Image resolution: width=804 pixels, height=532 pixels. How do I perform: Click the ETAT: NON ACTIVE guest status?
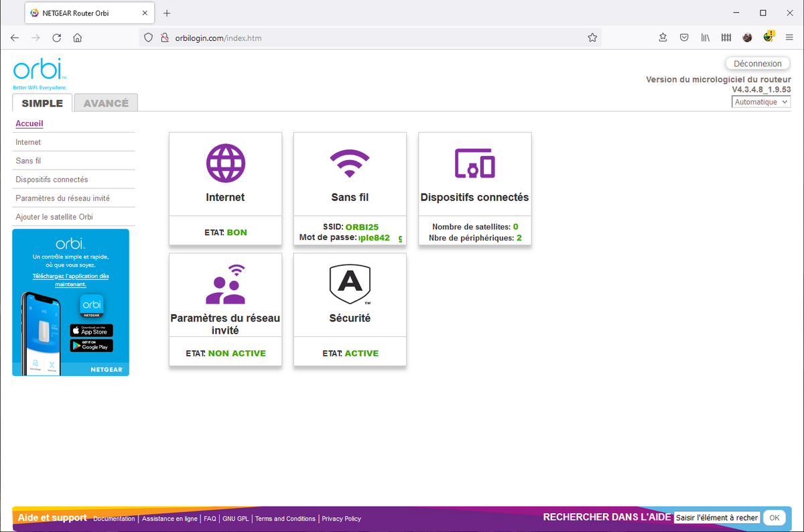225,353
